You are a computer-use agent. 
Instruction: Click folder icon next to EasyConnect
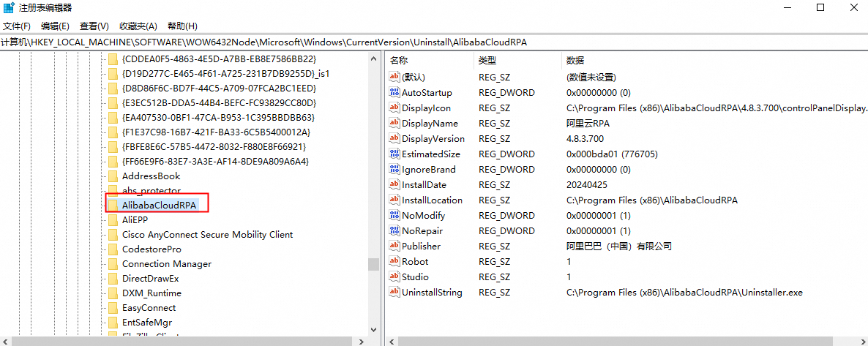113,308
